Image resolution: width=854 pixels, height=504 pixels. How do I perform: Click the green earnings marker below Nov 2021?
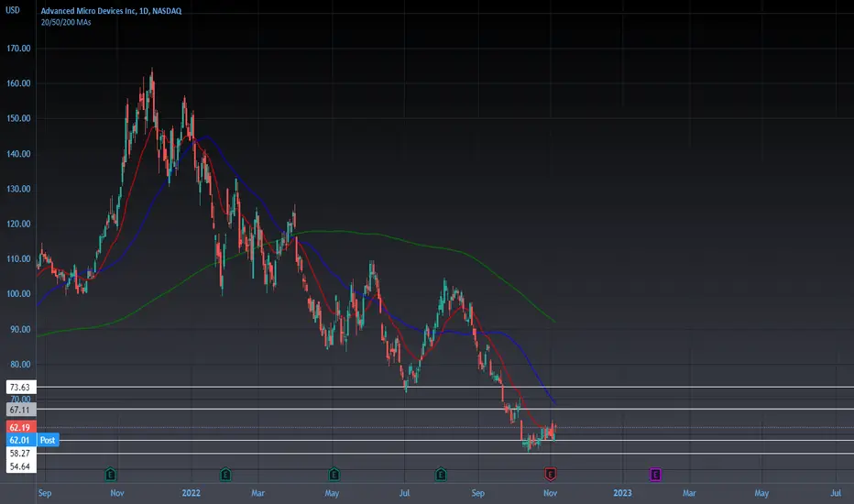111,475
